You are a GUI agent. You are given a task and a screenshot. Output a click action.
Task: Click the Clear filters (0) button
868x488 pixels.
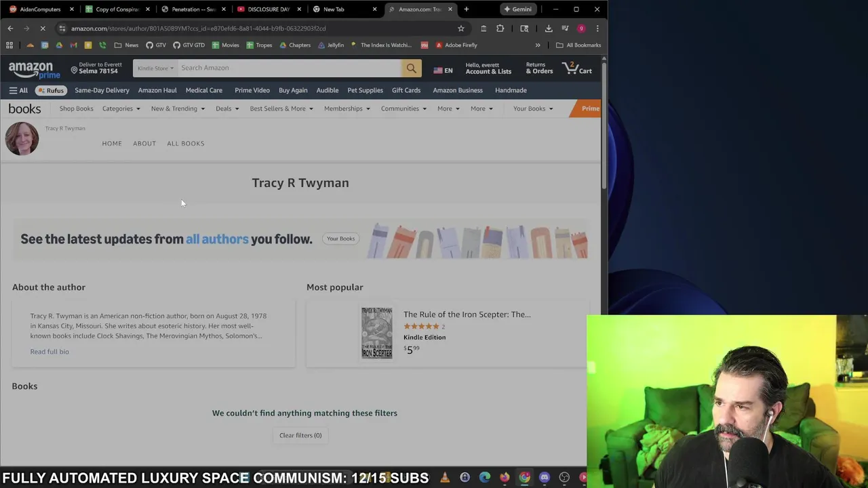[300, 435]
